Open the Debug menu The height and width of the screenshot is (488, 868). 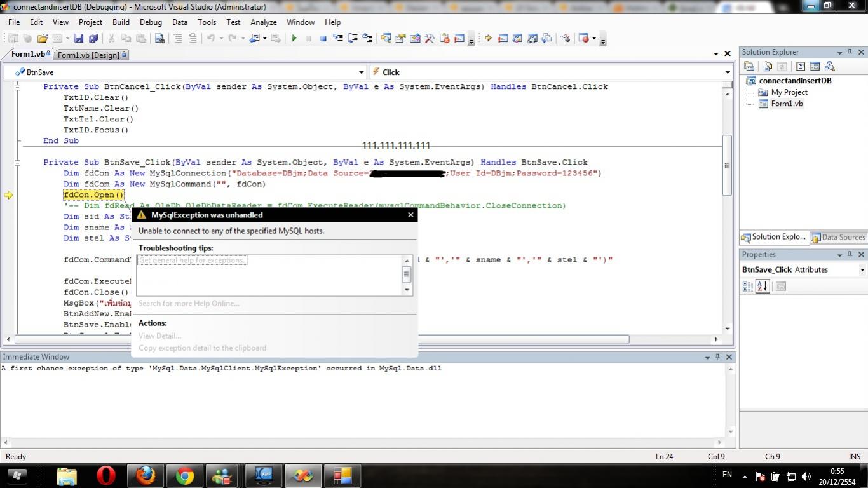[x=151, y=22]
